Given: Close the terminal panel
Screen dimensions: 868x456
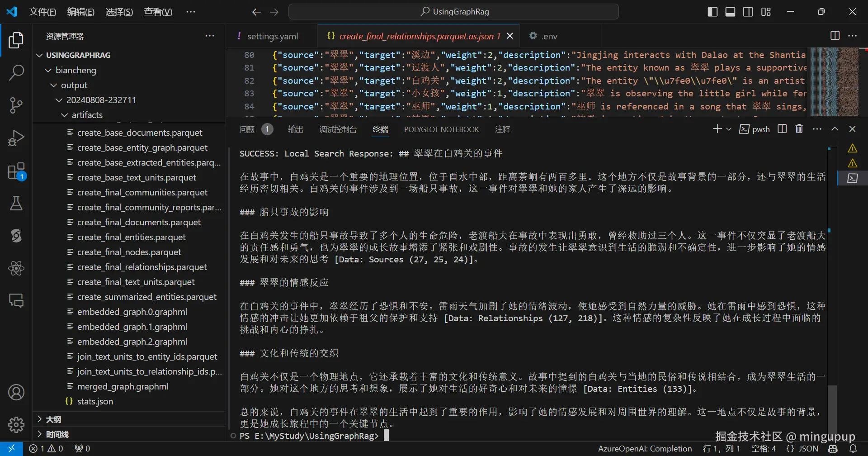Looking at the screenshot, I should point(852,129).
